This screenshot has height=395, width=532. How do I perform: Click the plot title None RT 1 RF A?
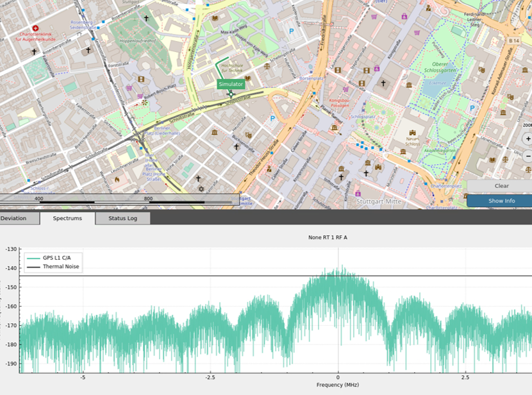(x=328, y=237)
